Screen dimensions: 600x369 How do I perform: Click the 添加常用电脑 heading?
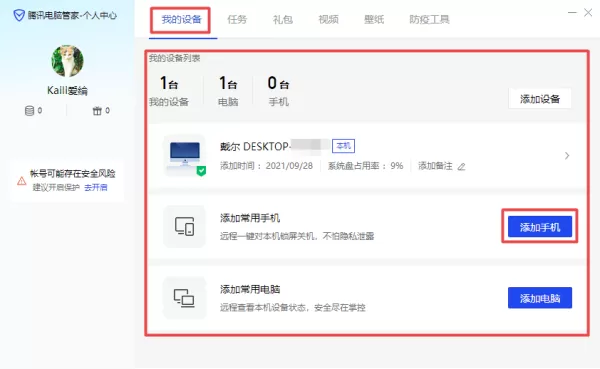point(250,289)
